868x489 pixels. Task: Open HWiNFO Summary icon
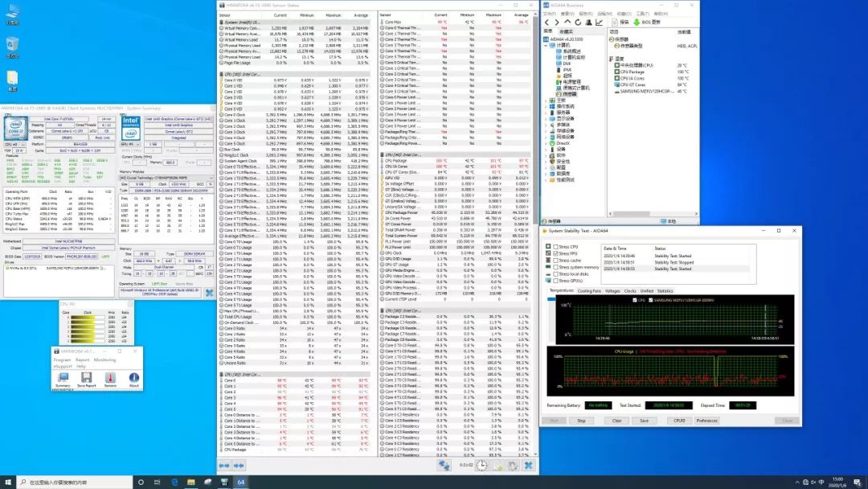click(x=63, y=378)
